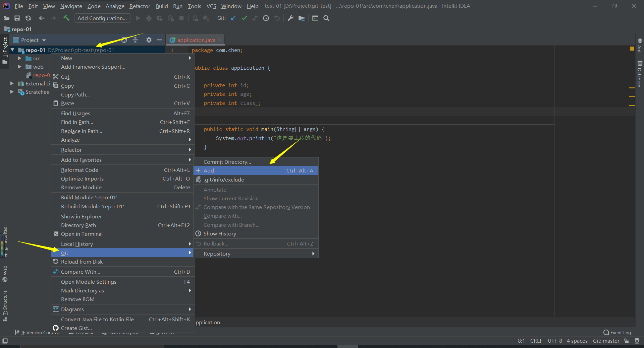
Task: Click the Synchronize refresh toolbar icon
Action: [x=28, y=18]
